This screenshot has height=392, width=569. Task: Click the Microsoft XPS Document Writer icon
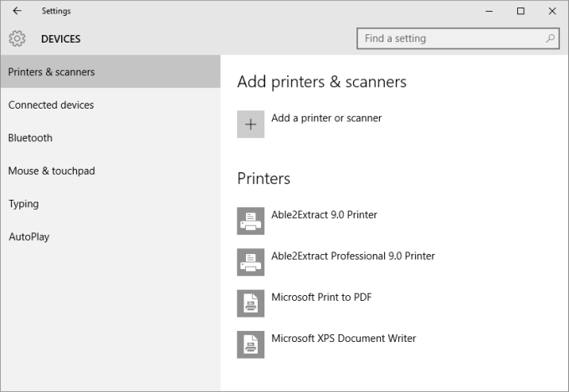tap(250, 344)
